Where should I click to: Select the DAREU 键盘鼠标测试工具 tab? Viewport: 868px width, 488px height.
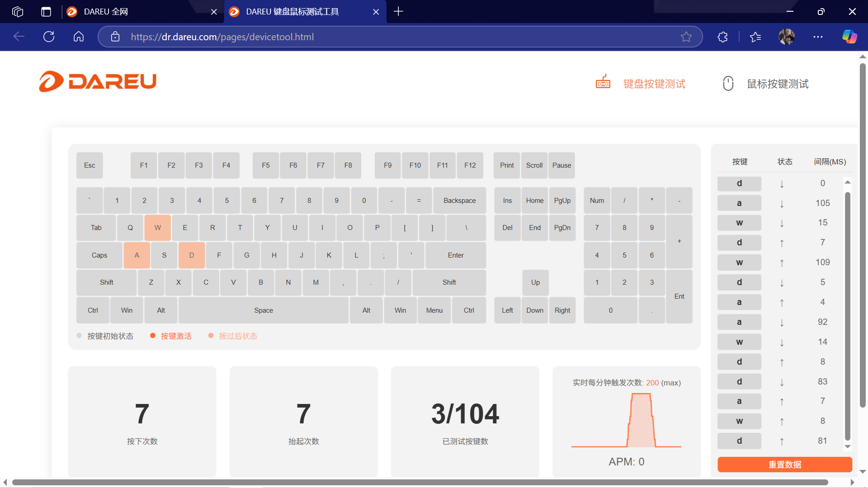point(305,12)
